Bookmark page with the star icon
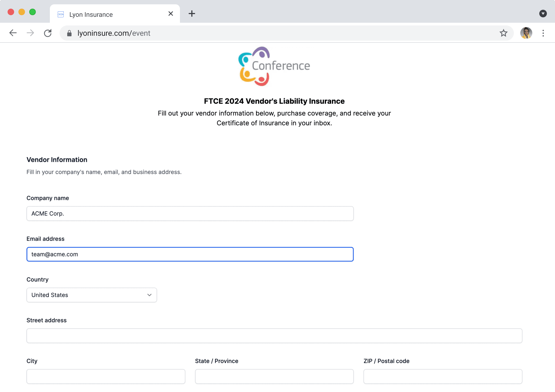Screen dimensions: 555x392 click(x=504, y=33)
